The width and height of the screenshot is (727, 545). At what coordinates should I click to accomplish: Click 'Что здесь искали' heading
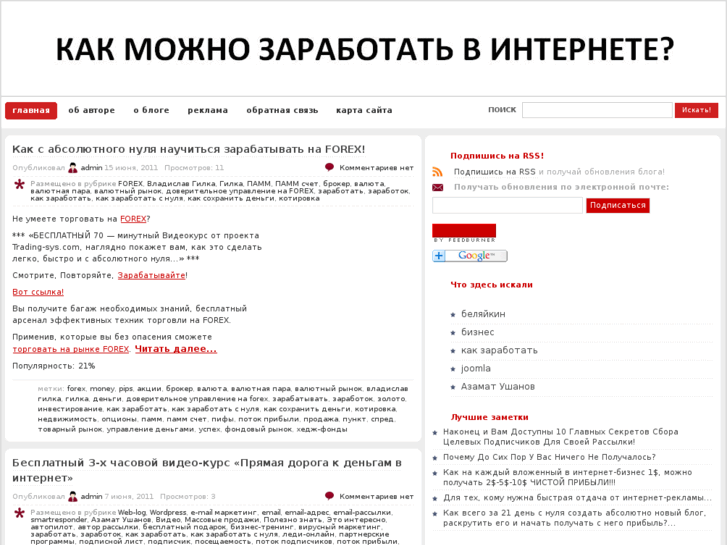point(491,285)
